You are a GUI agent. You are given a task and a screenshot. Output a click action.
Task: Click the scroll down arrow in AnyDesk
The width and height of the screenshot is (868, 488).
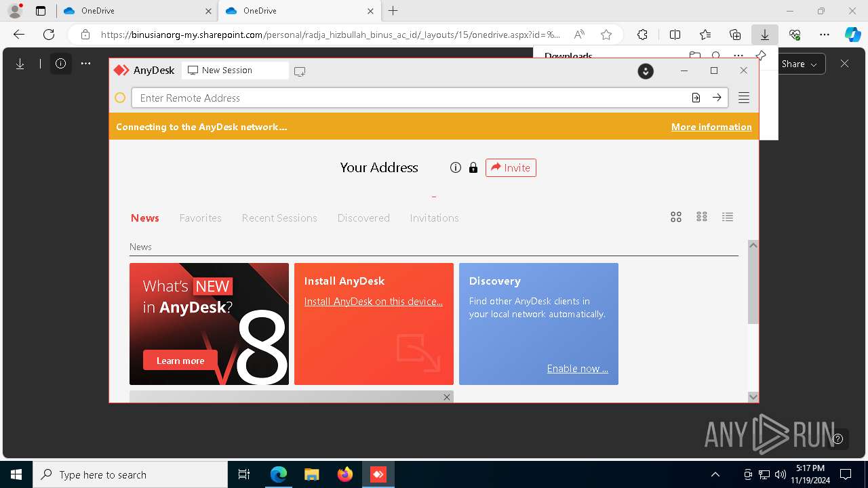pos(753,396)
